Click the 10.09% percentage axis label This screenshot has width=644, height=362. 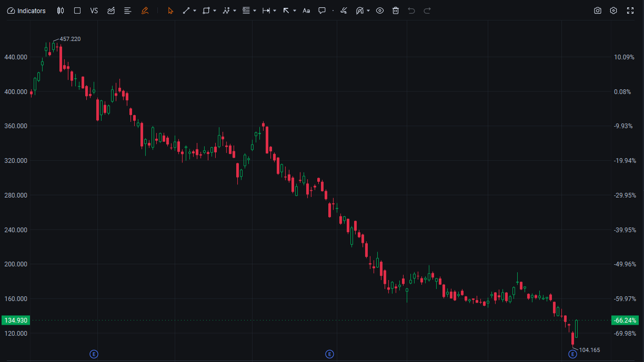click(x=625, y=57)
